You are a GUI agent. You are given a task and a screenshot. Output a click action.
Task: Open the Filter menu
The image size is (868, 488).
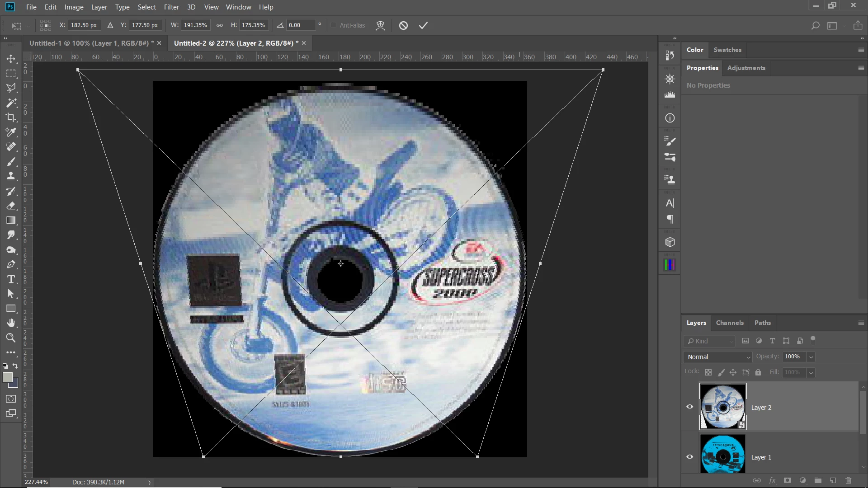(171, 7)
